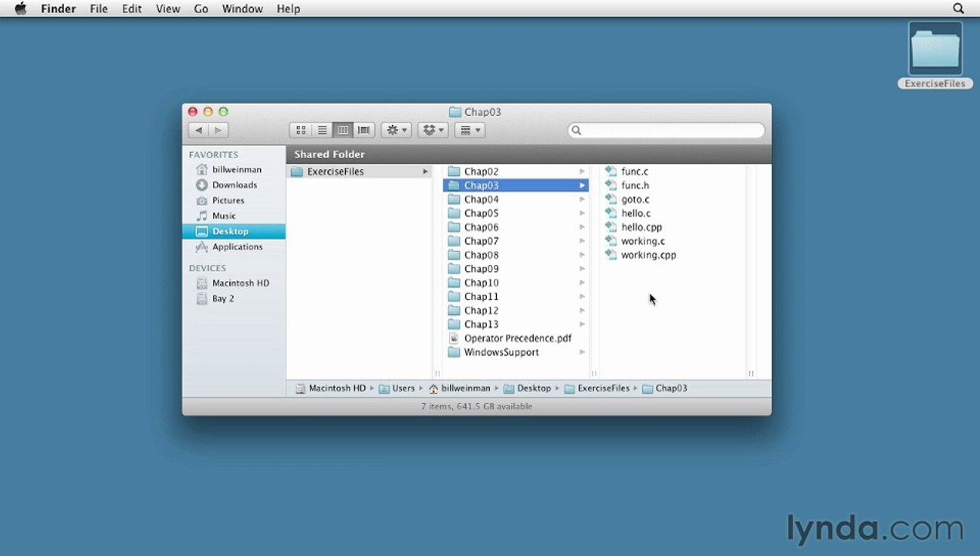
Task: Open the Go menu
Action: coord(201,8)
